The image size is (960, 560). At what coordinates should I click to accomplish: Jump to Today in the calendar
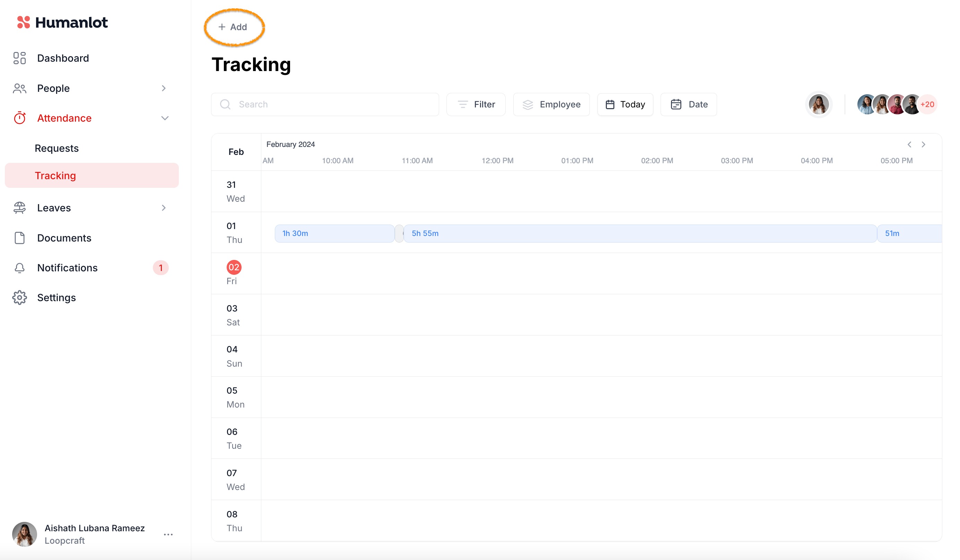point(625,104)
